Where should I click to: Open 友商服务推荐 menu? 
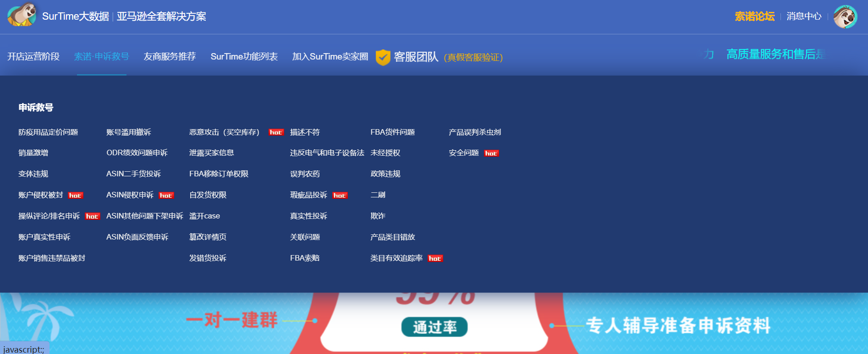coord(170,56)
